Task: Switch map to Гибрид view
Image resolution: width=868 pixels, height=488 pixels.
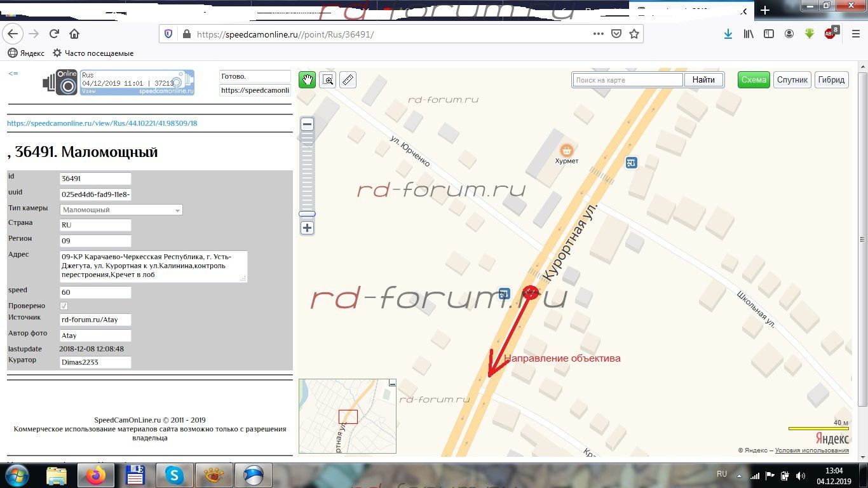Action: (831, 79)
